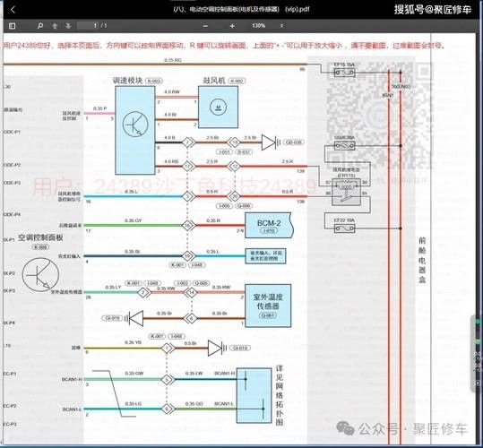Open the magnifier search tool
The height and width of the screenshot is (448, 483).
point(40,26)
